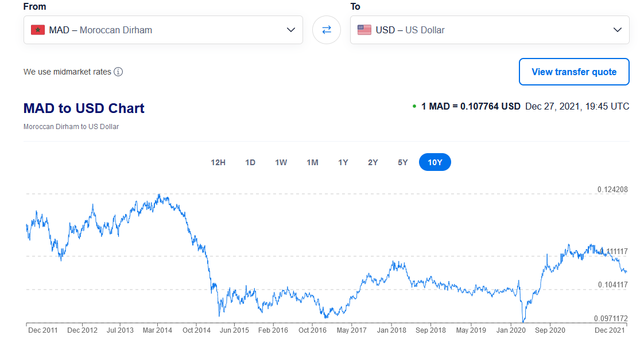Viewport: 644px width, 343px height.
Task: Click the green live rate indicator dot
Action: [x=414, y=106]
